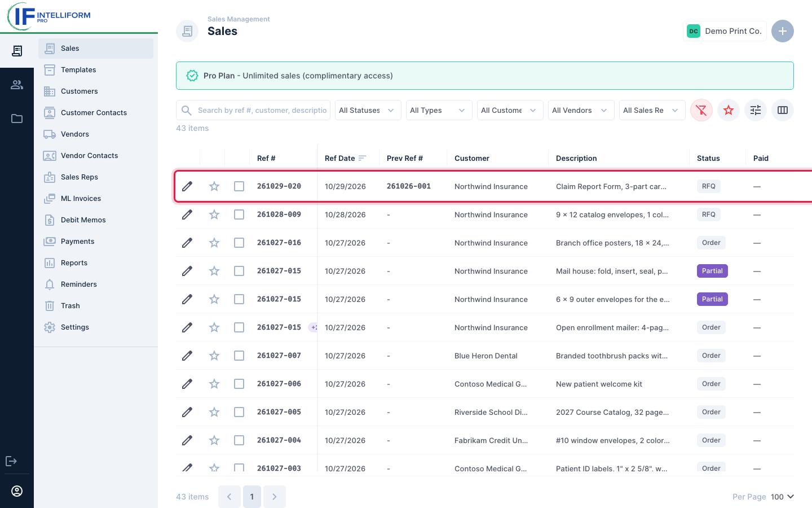The width and height of the screenshot is (812, 508).
Task: Edit sale 261027-016 with the pencil icon
Action: [x=187, y=243]
